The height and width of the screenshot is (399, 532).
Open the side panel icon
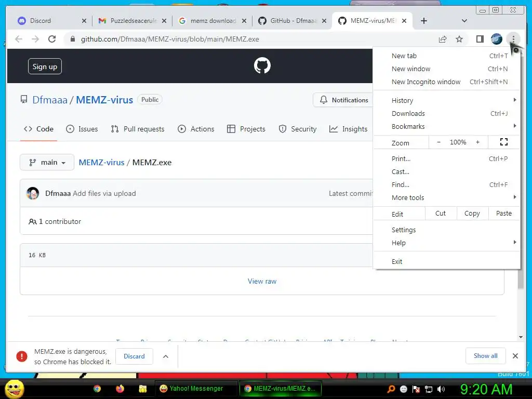pos(480,39)
